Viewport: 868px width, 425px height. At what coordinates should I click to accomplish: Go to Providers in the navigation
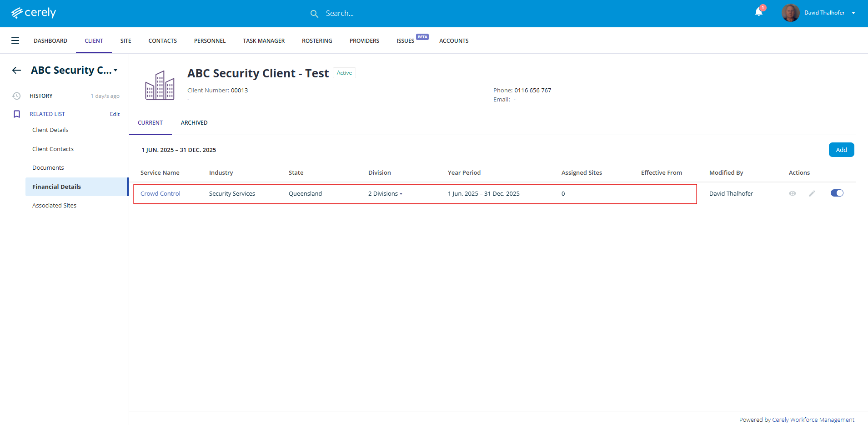pos(364,40)
